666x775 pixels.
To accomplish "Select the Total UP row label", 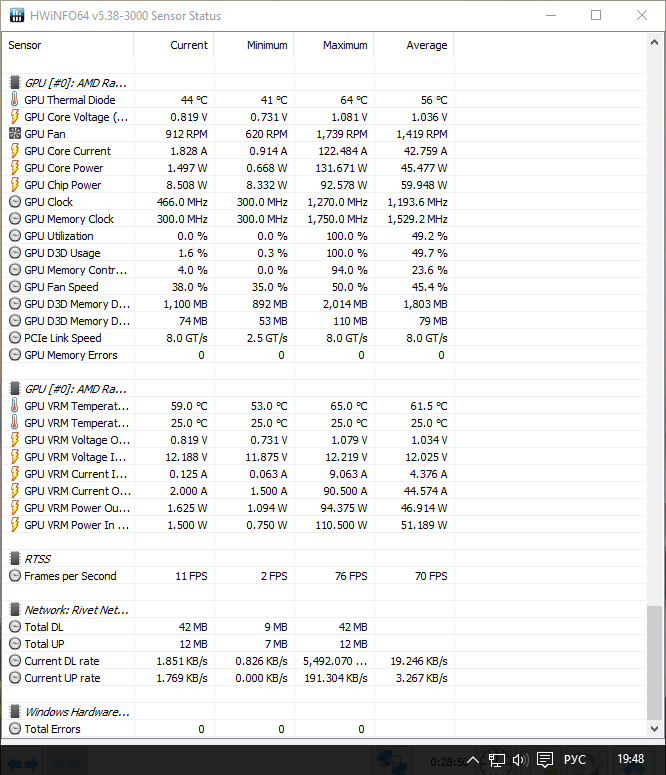I will coord(44,644).
